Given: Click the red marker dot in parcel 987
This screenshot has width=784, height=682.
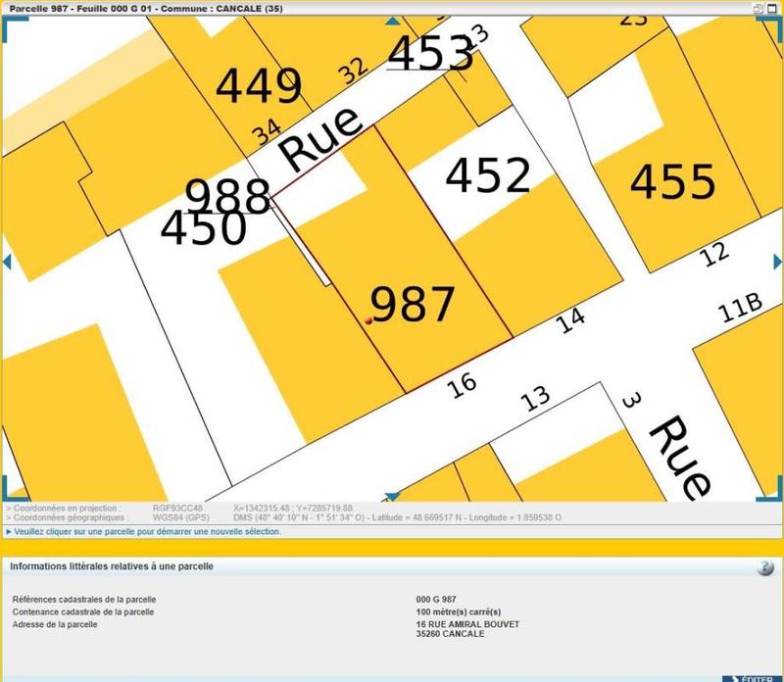Looking at the screenshot, I should pos(367,320).
